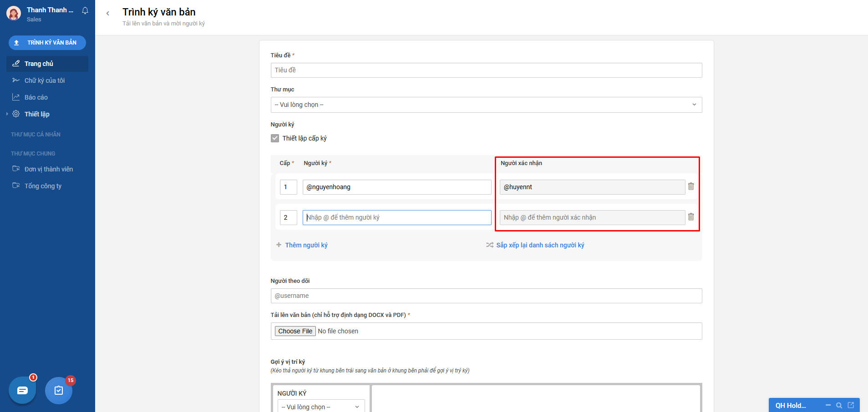This screenshot has width=868, height=412.
Task: Click the Chữ ký của tôi signature icon
Action: pos(16,80)
